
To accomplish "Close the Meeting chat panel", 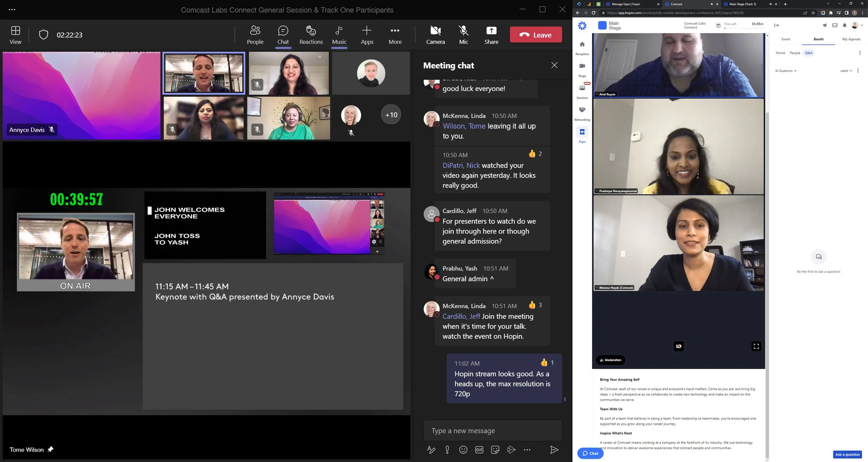I will click(554, 65).
